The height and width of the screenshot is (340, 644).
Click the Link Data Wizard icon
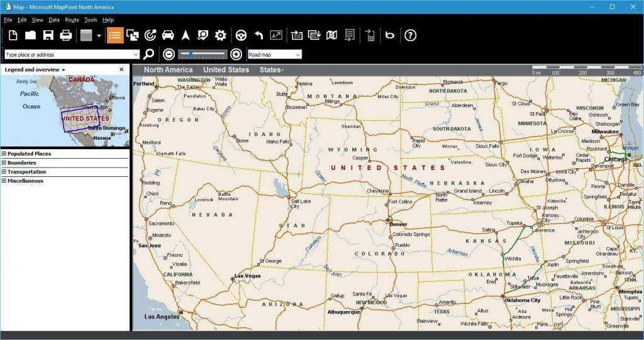point(314,35)
